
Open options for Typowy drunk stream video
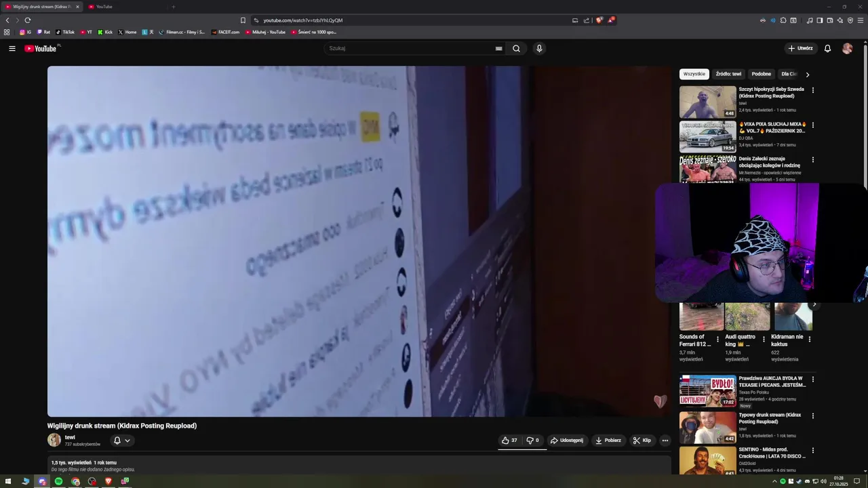pyautogui.click(x=812, y=415)
